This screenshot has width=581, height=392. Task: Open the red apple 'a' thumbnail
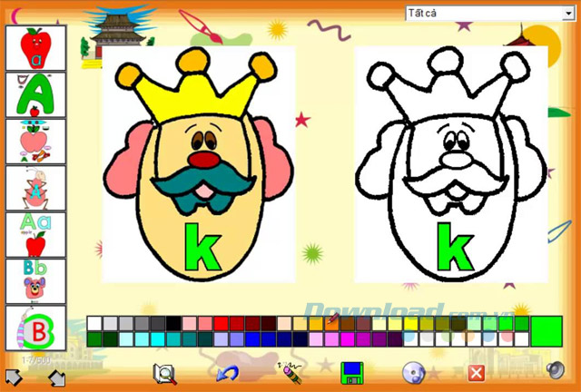pos(36,48)
